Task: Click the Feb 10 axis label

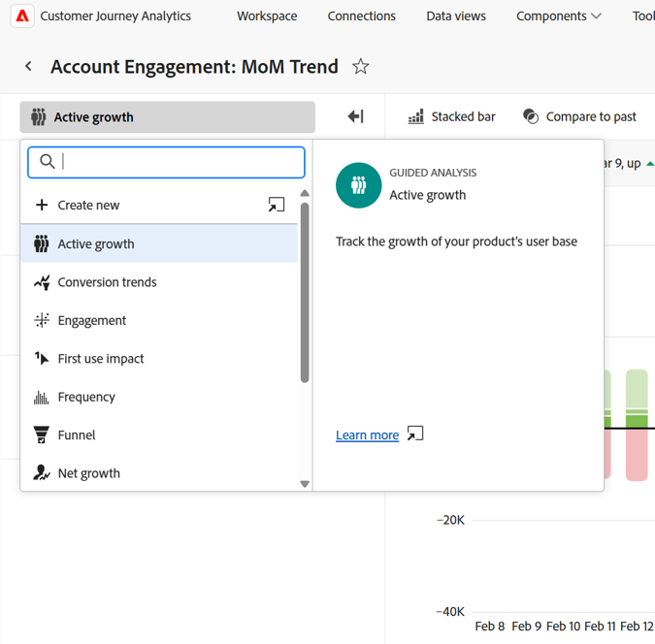Action: pyautogui.click(x=563, y=627)
